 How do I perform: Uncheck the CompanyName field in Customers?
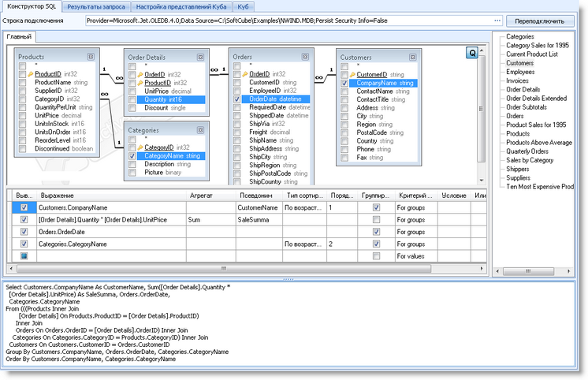344,83
